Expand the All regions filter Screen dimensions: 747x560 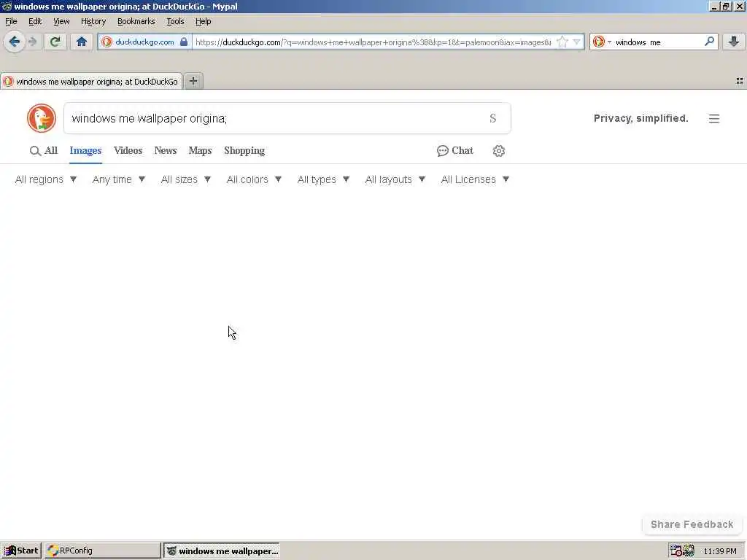(x=46, y=179)
